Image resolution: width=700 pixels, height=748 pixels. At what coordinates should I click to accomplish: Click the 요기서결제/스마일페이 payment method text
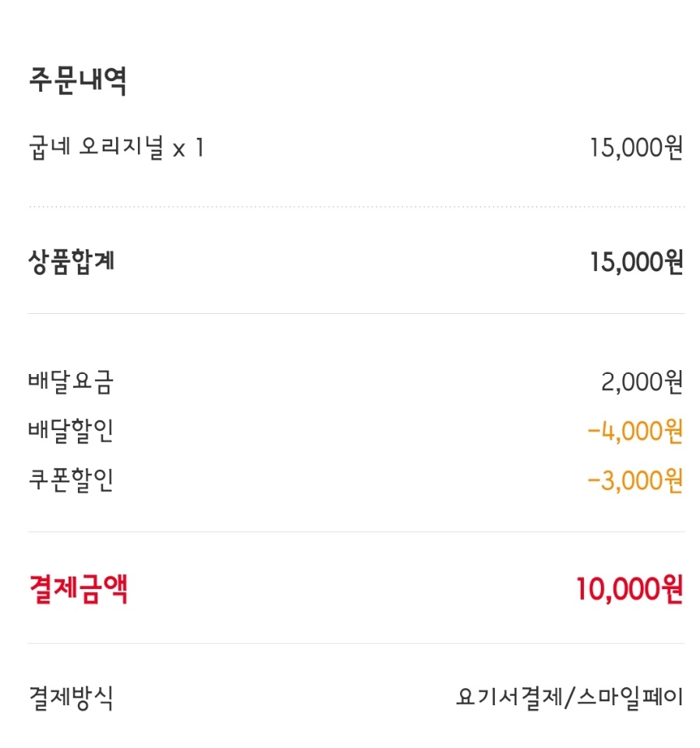569,697
